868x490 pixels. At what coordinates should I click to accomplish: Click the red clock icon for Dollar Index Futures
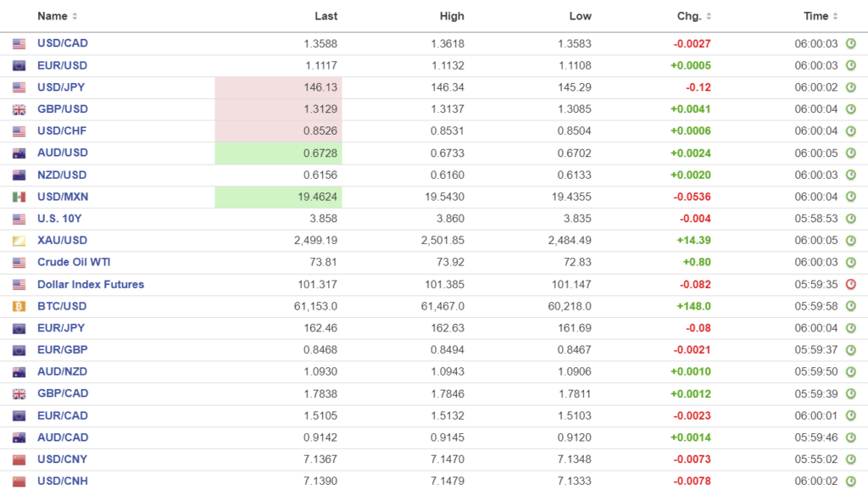850,285
